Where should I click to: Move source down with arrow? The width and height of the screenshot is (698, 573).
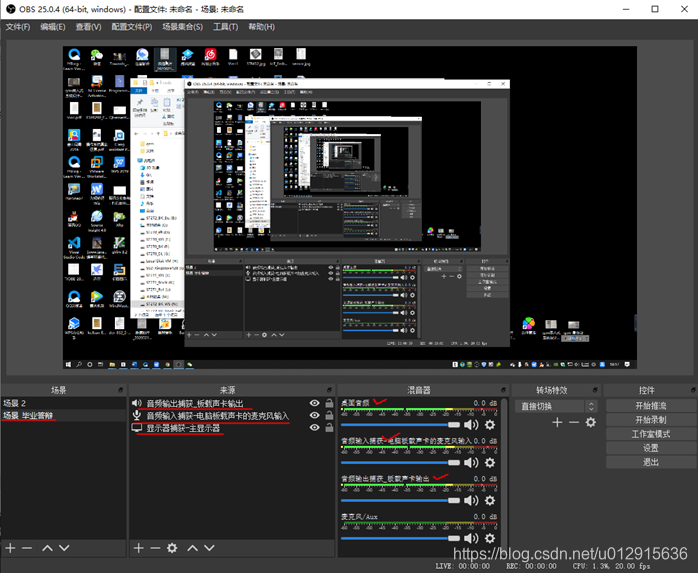[209, 548]
